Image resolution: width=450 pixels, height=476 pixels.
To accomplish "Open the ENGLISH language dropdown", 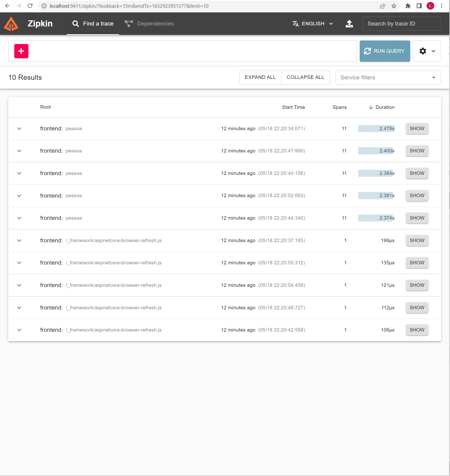I will pos(313,24).
